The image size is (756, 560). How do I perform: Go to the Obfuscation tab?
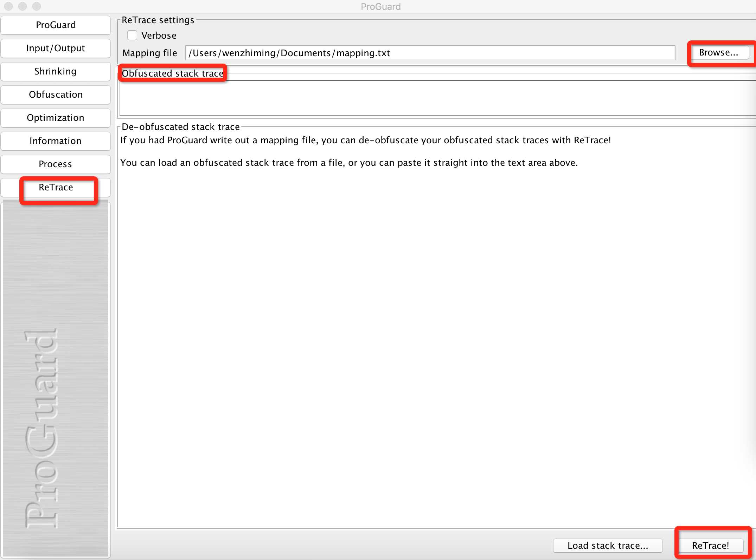tap(56, 95)
